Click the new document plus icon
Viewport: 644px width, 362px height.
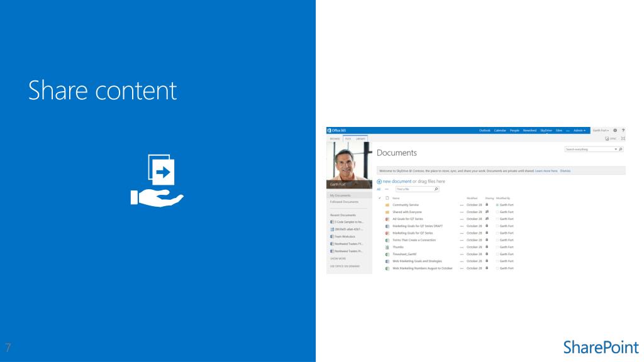tap(379, 182)
